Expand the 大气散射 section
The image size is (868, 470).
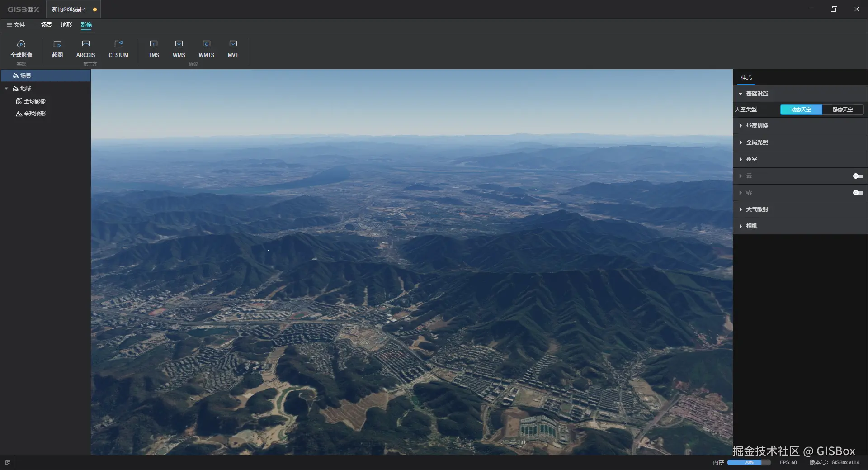(800, 209)
